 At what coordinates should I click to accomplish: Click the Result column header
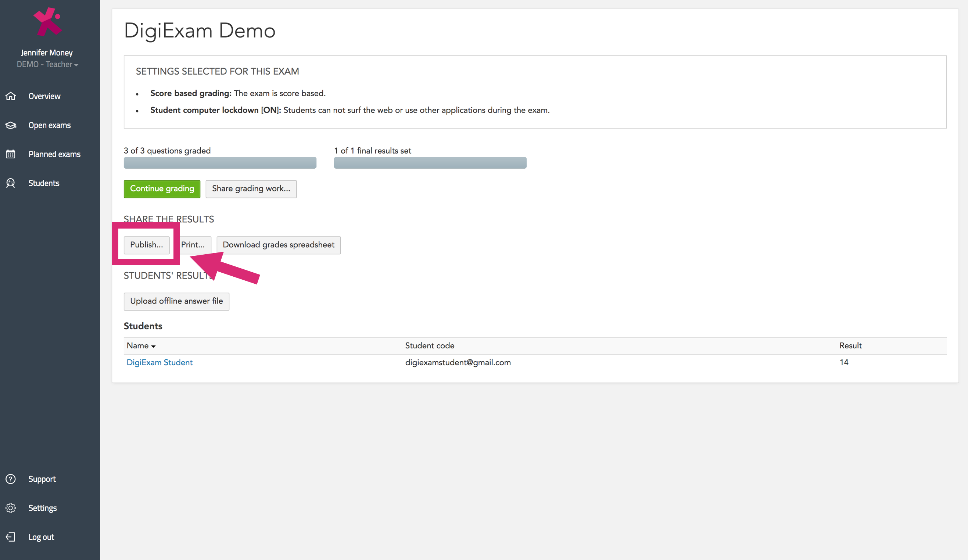coord(850,346)
